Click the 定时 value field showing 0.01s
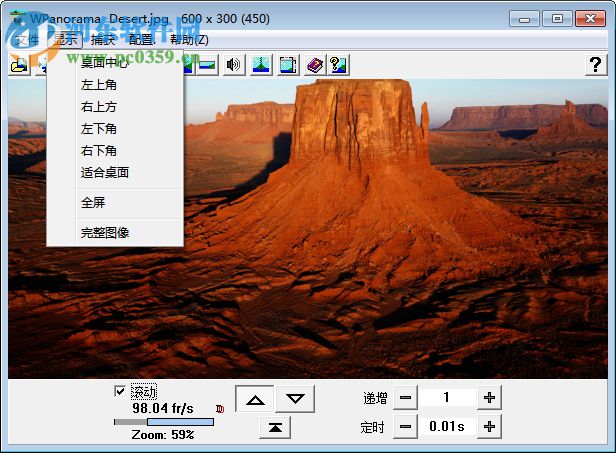This screenshot has height=453, width=616. (x=447, y=427)
